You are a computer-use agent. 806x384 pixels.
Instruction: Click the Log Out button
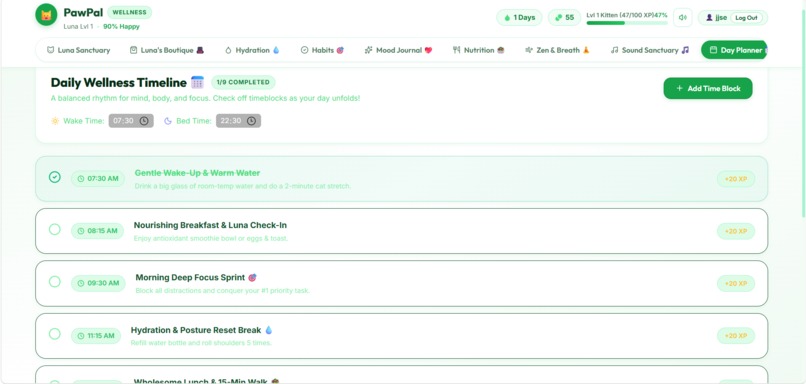click(746, 17)
